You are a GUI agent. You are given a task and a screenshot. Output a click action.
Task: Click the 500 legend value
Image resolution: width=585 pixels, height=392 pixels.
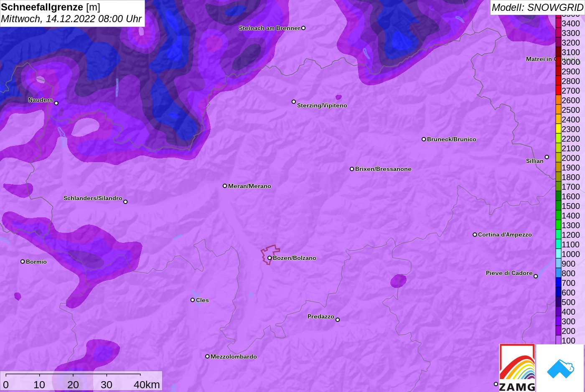click(x=568, y=302)
